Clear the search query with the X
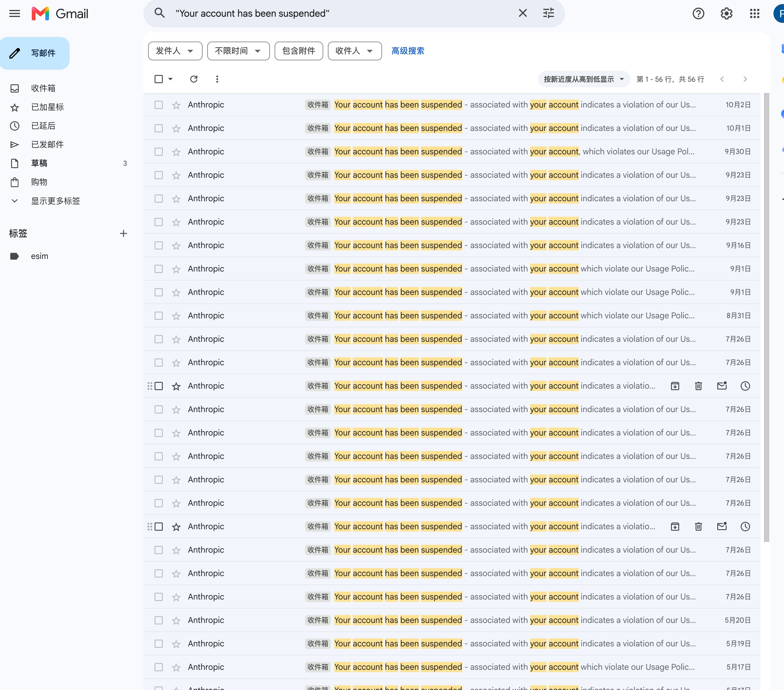Screen dimensions: 784x690 coord(522,13)
